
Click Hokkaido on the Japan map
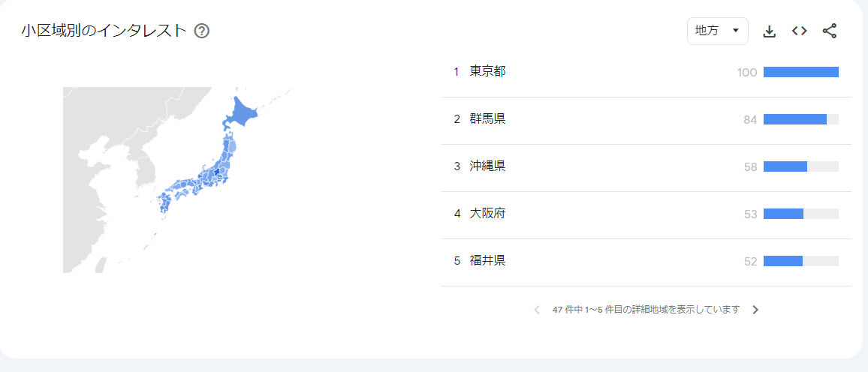(x=242, y=113)
